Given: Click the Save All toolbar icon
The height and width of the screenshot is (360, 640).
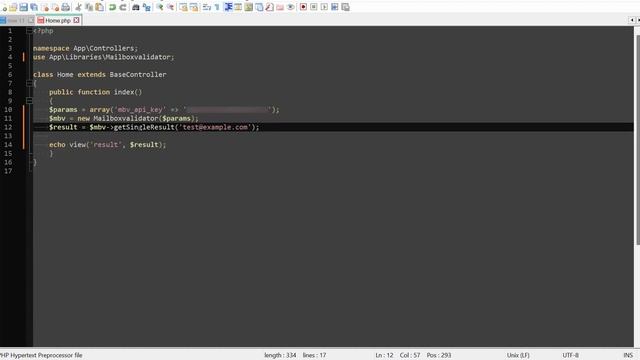Looking at the screenshot, I should [x=34, y=7].
